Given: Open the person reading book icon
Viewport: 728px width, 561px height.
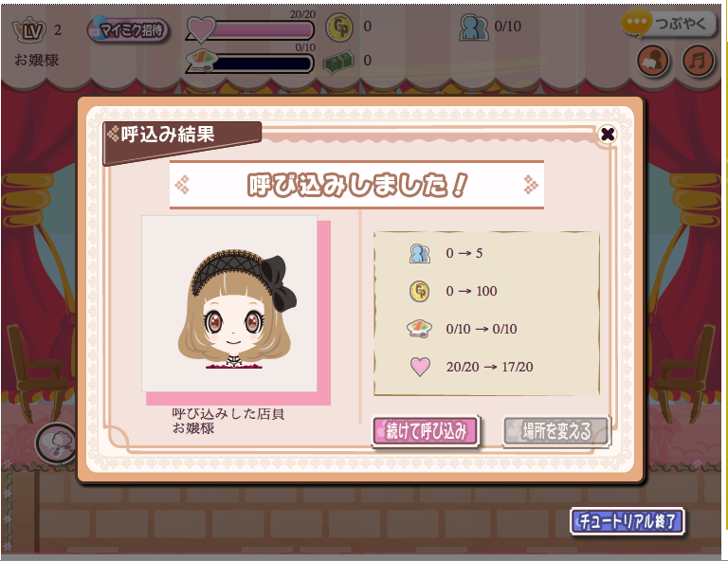Looking at the screenshot, I should click(x=653, y=61).
